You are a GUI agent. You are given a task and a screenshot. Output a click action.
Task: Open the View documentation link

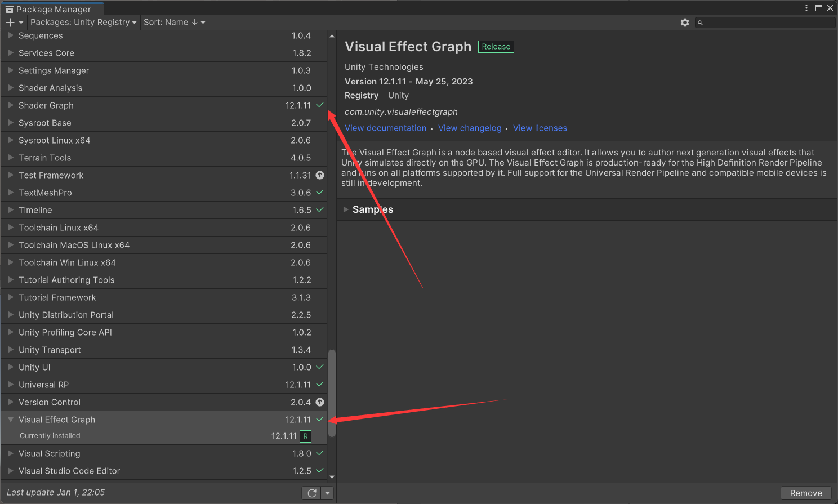click(385, 128)
